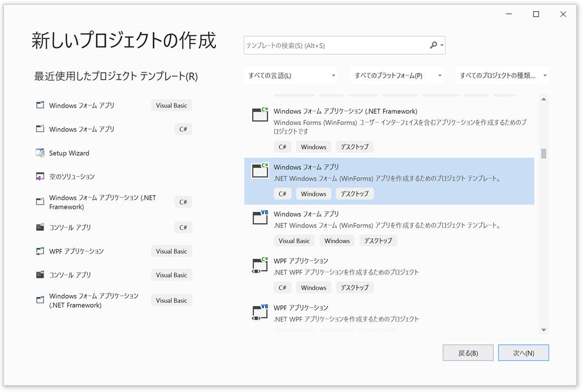583x392 pixels.
Task: Click the 最近使用したプロジェクト テンプレート(R) heading
Action: (x=116, y=76)
